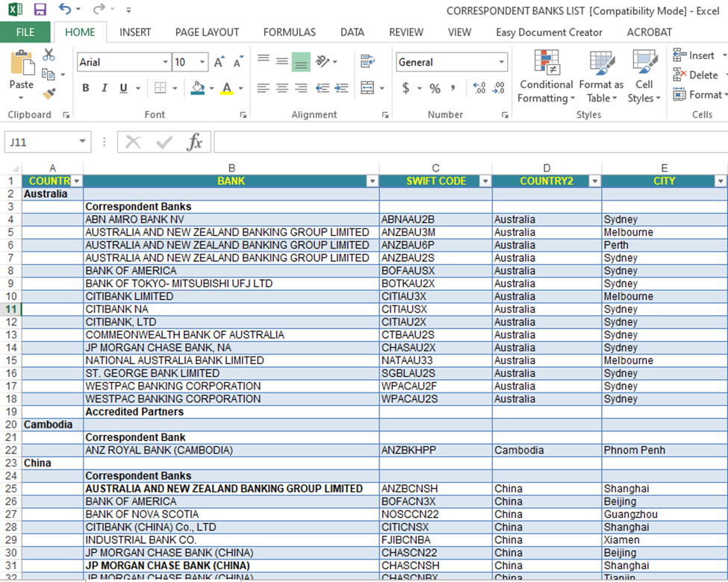
Task: Click the Decrease Decimal icon
Action: coord(499,88)
